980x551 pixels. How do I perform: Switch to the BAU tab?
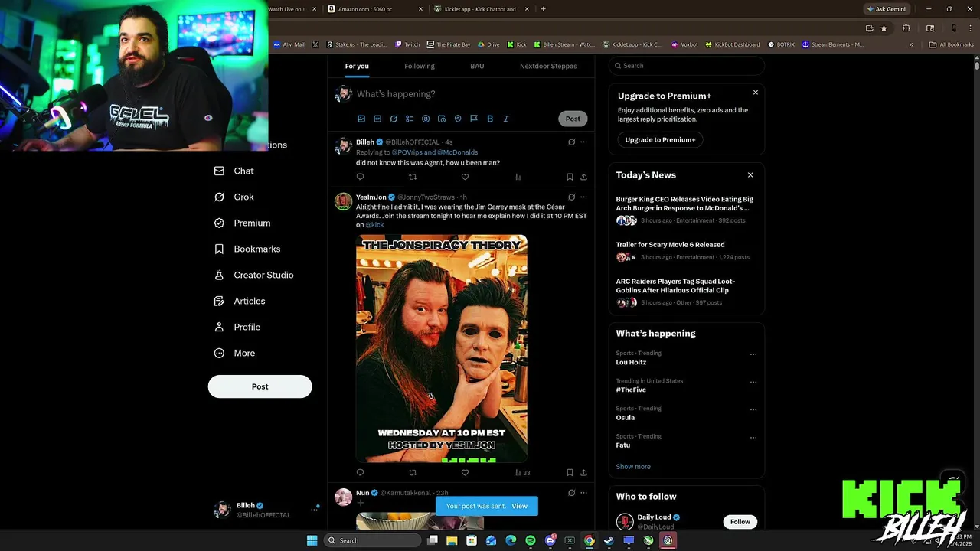point(477,66)
